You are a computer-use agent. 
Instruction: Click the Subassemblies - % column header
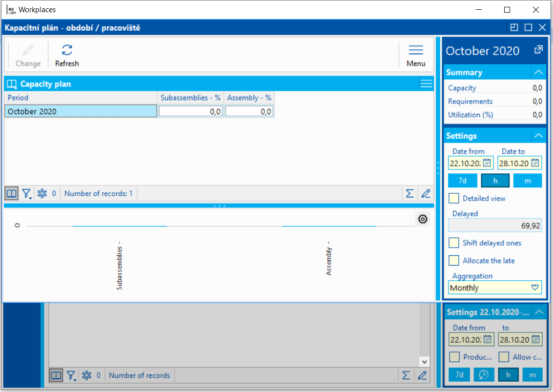190,97
